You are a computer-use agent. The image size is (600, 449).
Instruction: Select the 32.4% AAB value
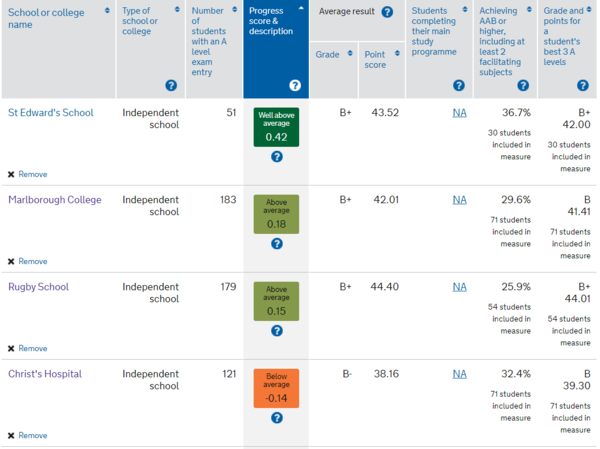[516, 374]
